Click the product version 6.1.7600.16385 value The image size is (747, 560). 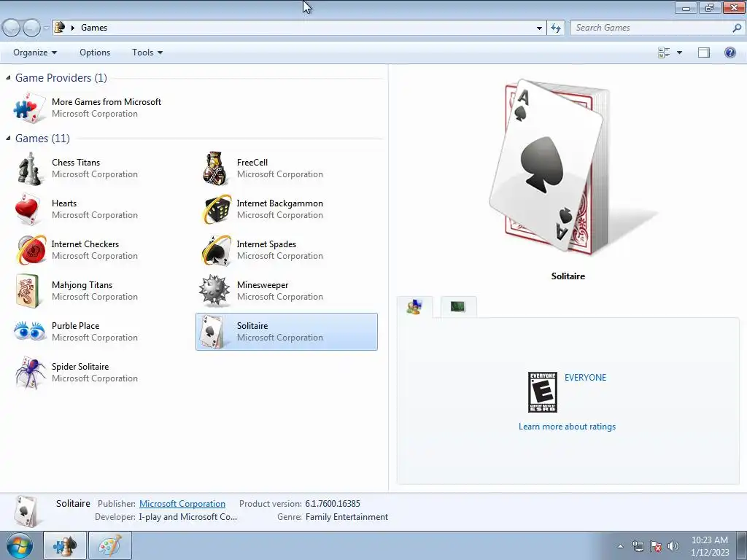[x=333, y=504]
